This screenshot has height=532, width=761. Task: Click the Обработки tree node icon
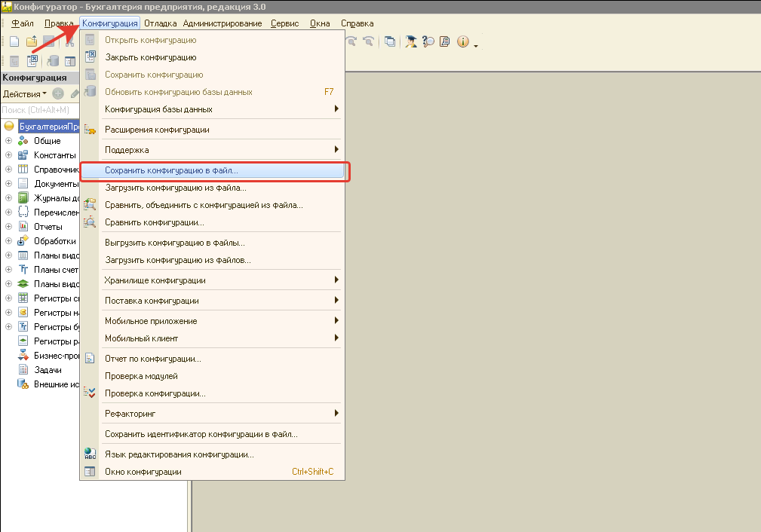pyautogui.click(x=23, y=240)
